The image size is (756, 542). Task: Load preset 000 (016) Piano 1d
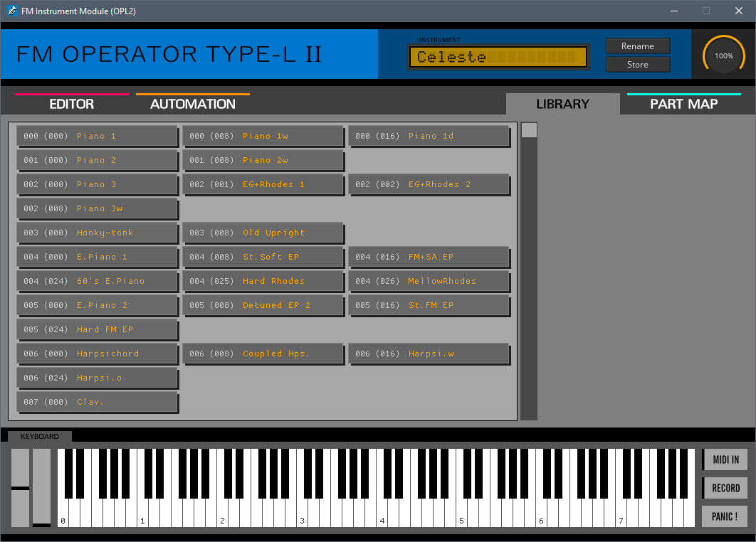point(429,137)
